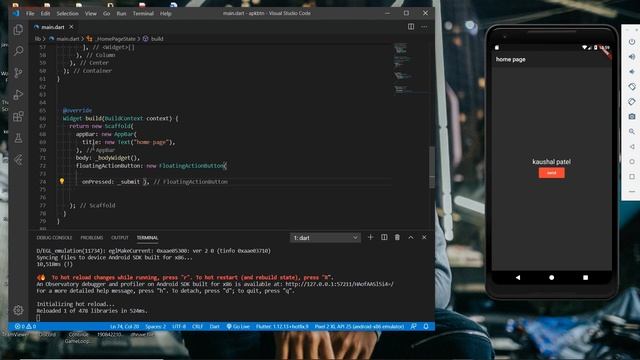Open the Run menu
Viewport: 640px width, 360px height.
tap(121, 13)
